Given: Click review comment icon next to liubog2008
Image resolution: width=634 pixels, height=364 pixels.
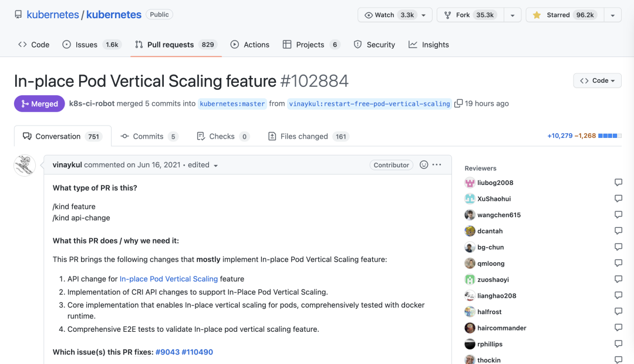Looking at the screenshot, I should coord(618,183).
